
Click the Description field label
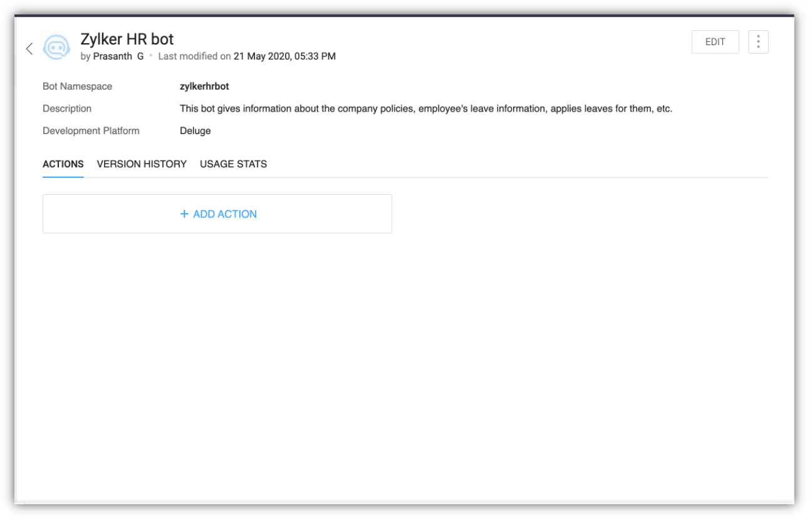point(67,108)
